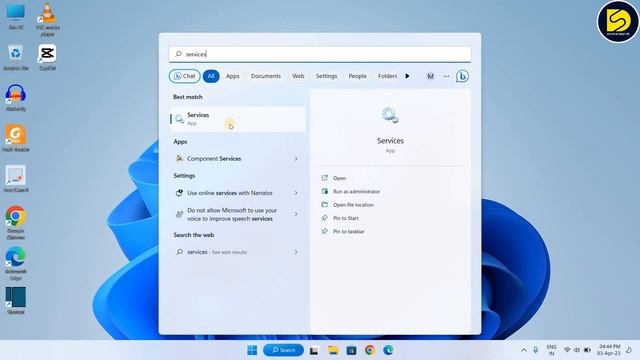Expand online services with Narrator chevron
This screenshot has width=640, height=360.
point(296,193)
